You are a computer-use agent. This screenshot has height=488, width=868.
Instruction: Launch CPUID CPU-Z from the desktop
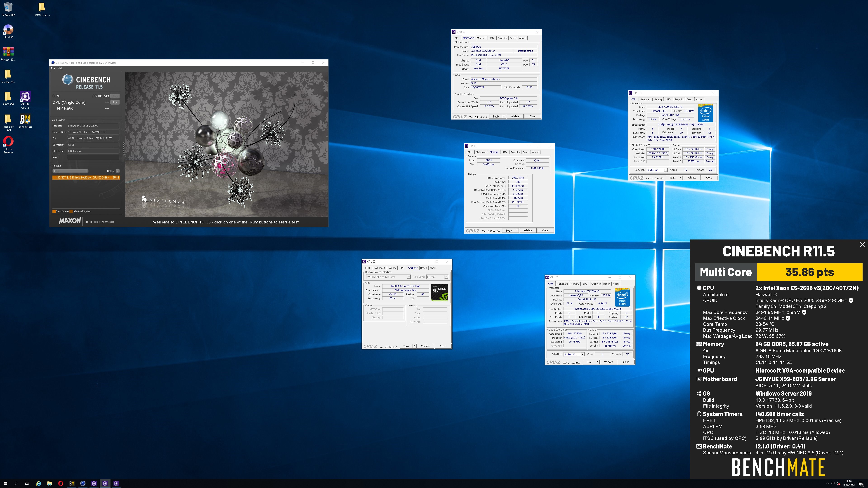25,100
